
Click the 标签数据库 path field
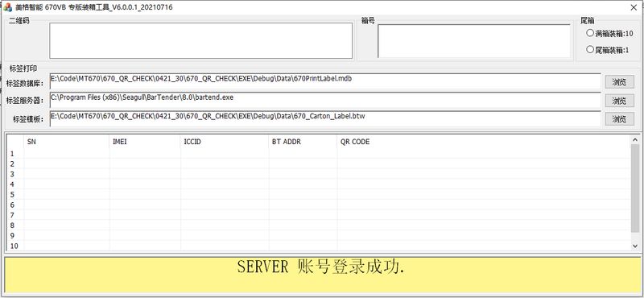point(325,81)
